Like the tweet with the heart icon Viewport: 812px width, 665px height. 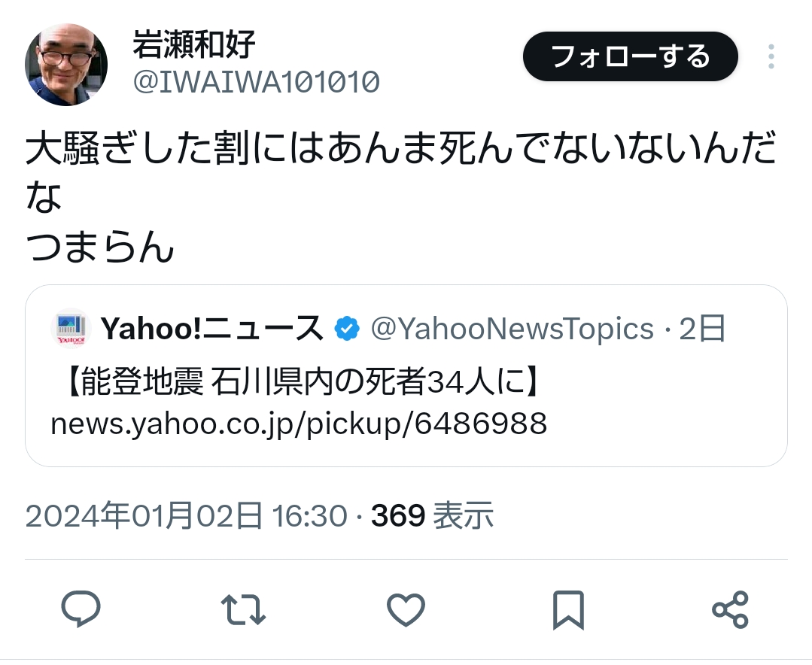point(406,609)
